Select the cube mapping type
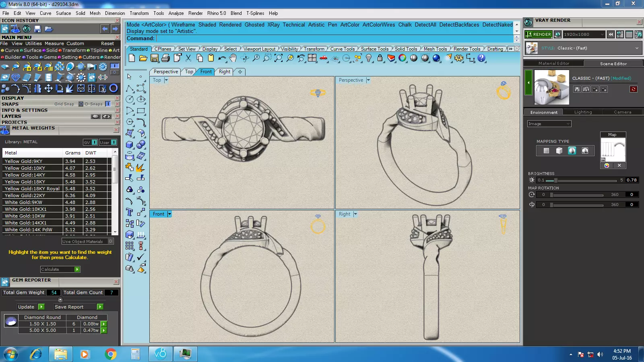Image resolution: width=644 pixels, height=362 pixels. pyautogui.click(x=559, y=151)
